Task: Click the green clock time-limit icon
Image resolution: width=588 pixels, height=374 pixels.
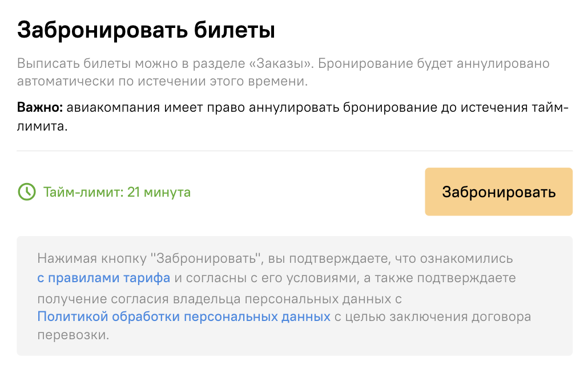Action: click(x=27, y=192)
